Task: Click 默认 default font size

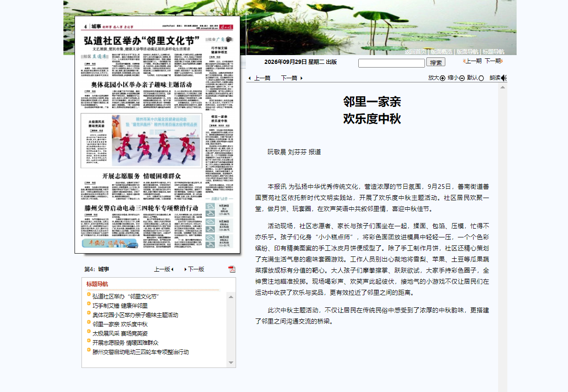Action: (x=472, y=78)
